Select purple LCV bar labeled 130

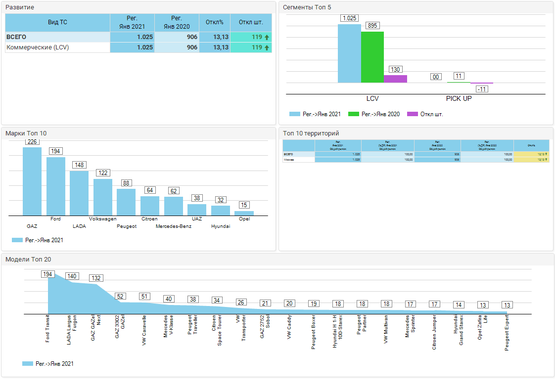point(395,79)
